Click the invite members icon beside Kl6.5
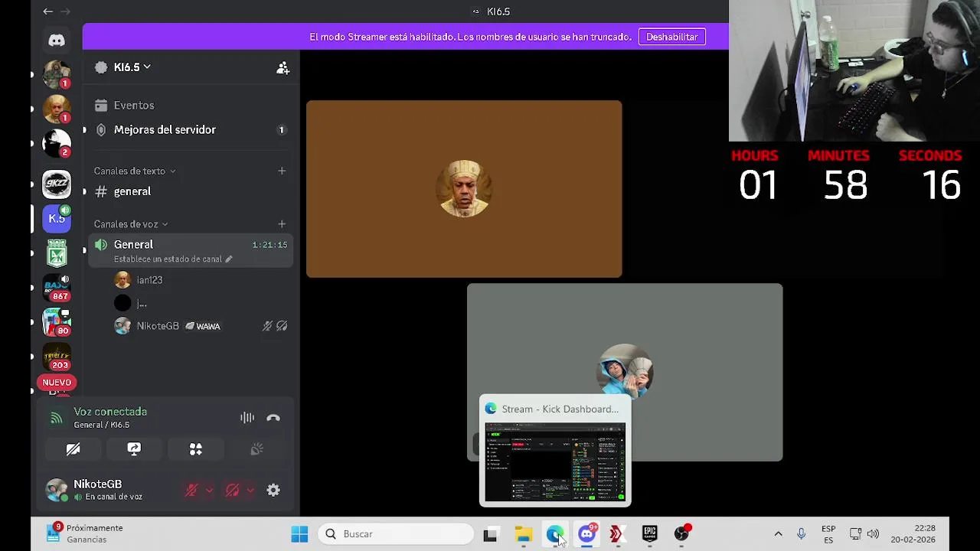Screen dimensions: 980x551 click(283, 67)
